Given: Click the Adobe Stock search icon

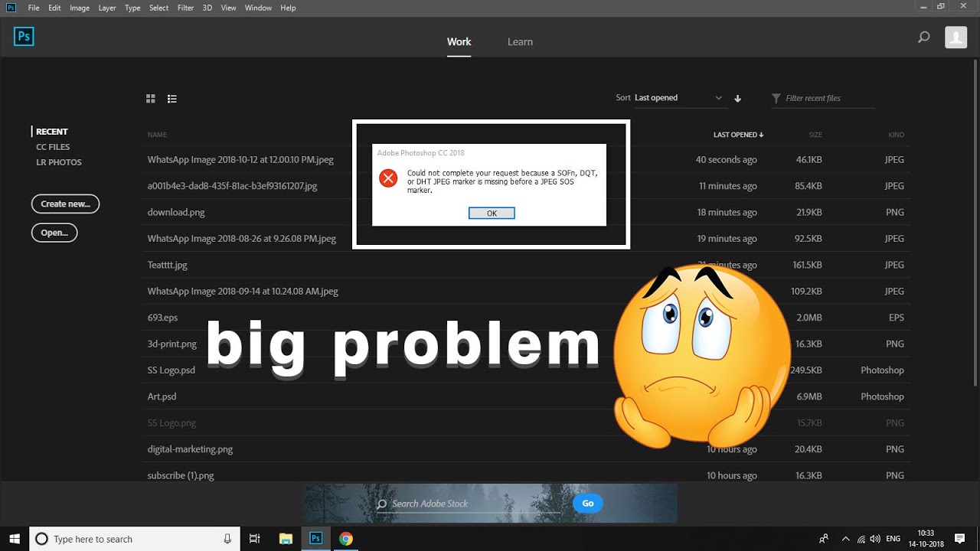Looking at the screenshot, I should coord(381,504).
